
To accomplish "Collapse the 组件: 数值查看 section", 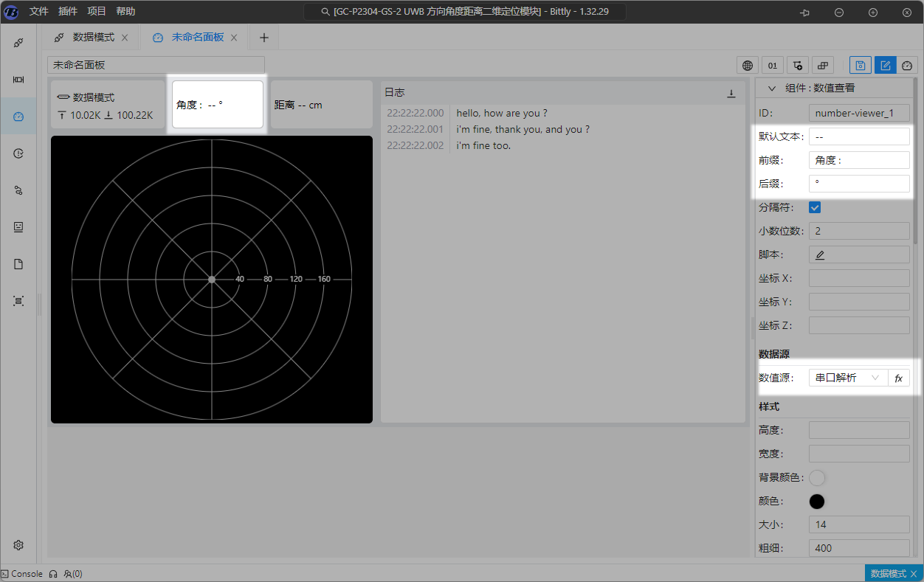I will click(772, 88).
